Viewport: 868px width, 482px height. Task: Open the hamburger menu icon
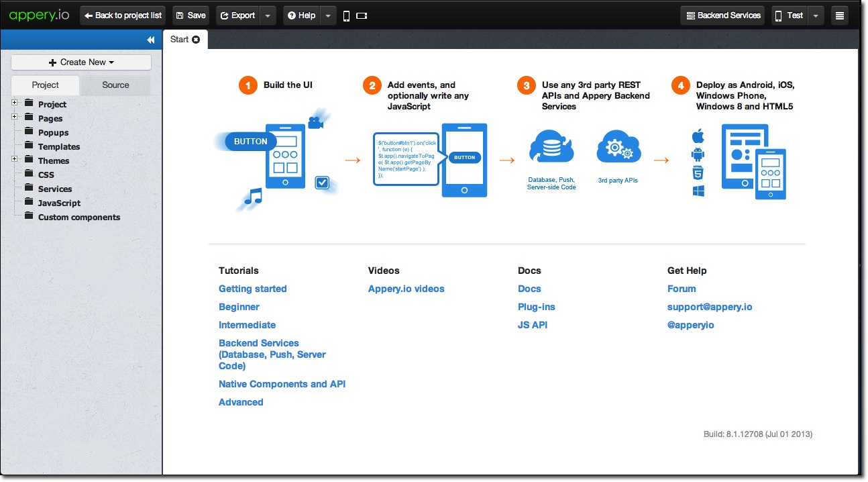pos(839,15)
